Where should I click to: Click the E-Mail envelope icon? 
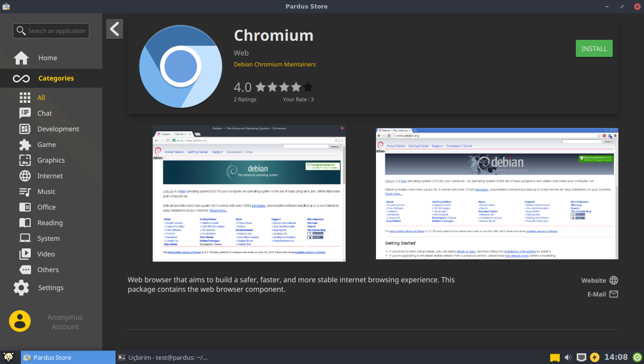614,294
